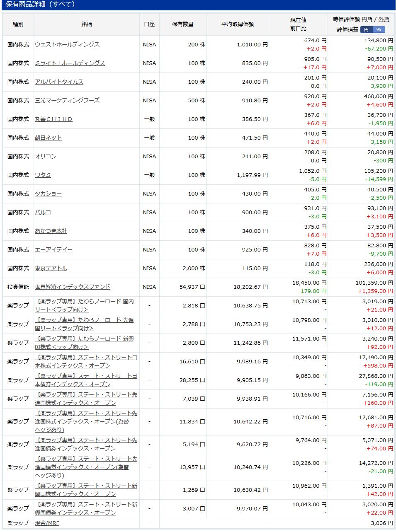Select パルコ stock link
This screenshot has width=396, height=532.
point(43,212)
